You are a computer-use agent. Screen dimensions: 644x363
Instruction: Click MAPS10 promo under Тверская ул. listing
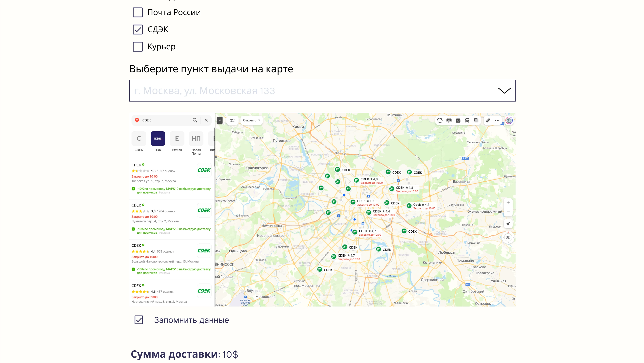tap(172, 191)
